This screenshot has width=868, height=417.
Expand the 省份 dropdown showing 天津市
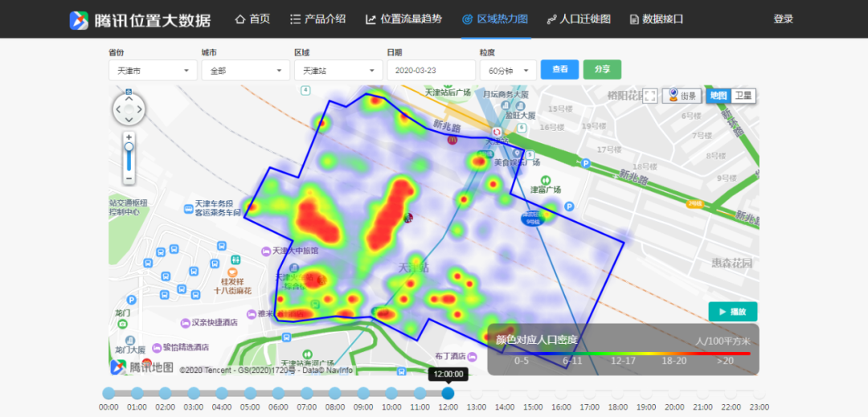click(153, 70)
